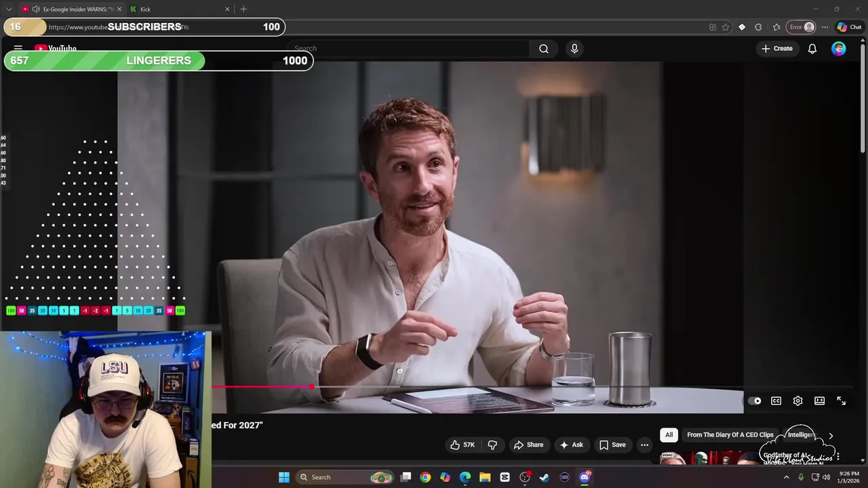Click the YouTube search magnifier button
Viewport: 868px width, 488px height.
(x=544, y=49)
